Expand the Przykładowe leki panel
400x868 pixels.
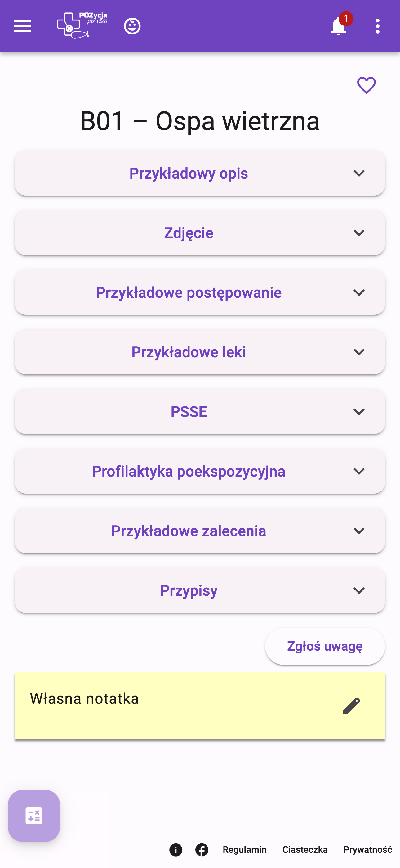tap(200, 352)
